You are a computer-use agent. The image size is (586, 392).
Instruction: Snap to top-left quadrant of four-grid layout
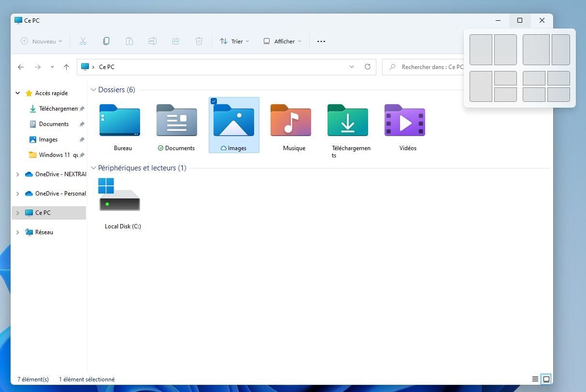coord(534,78)
